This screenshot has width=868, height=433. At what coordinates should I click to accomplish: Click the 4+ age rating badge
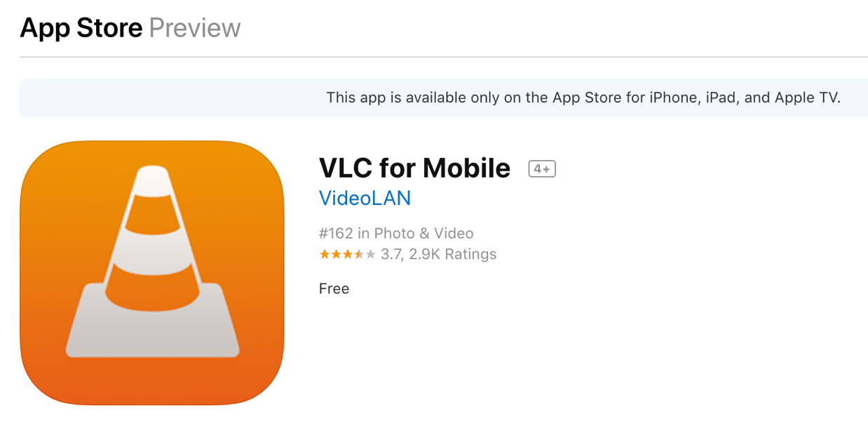(x=542, y=169)
